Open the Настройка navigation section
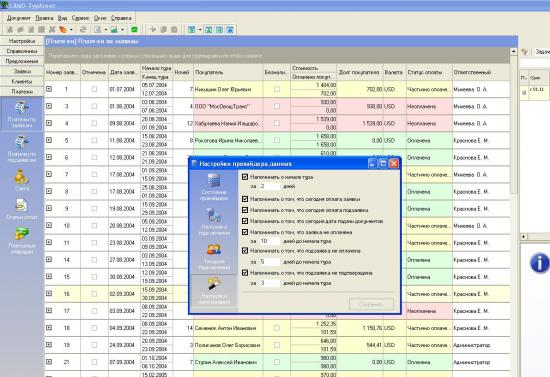The height and width of the screenshot is (377, 550). (x=22, y=41)
